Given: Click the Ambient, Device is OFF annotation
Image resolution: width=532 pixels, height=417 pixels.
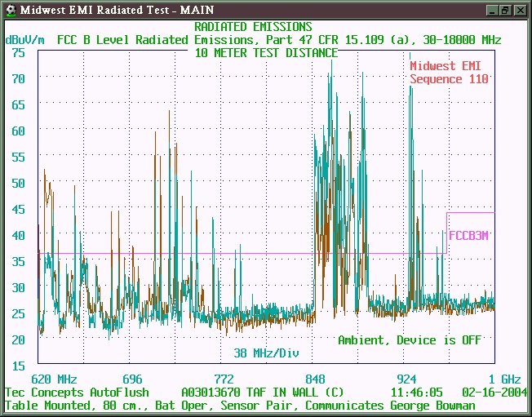Looking at the screenshot, I should 409,339.
